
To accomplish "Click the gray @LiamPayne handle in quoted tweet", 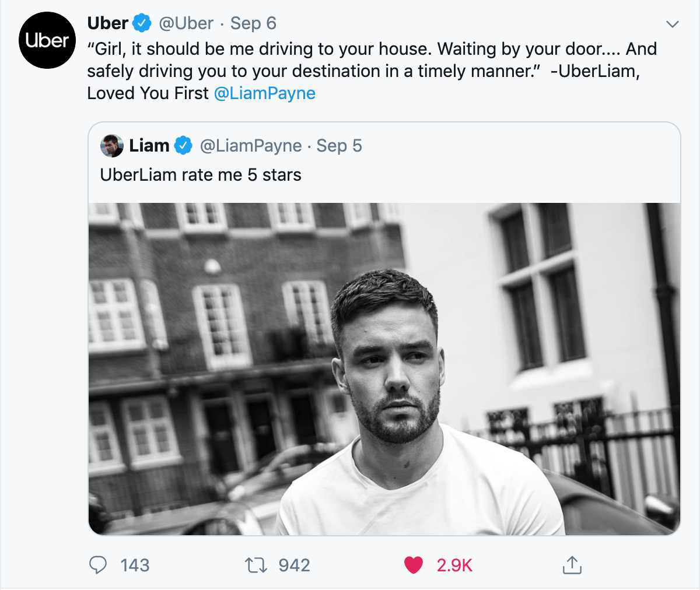I will point(251,146).
